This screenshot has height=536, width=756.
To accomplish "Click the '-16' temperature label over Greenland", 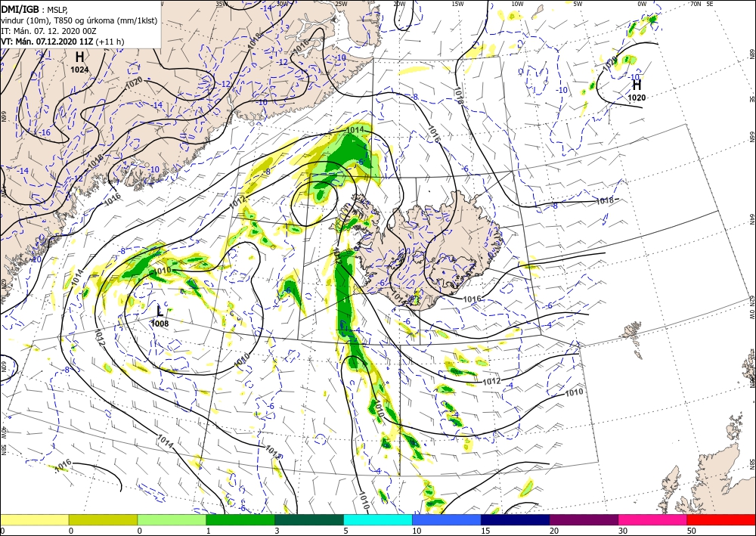I will 45,132.
